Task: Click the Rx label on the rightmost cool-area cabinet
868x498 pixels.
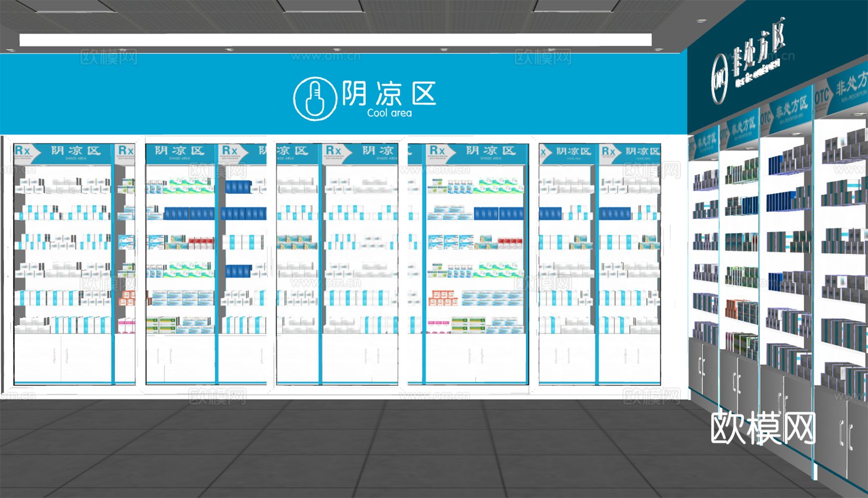Action: coord(609,151)
